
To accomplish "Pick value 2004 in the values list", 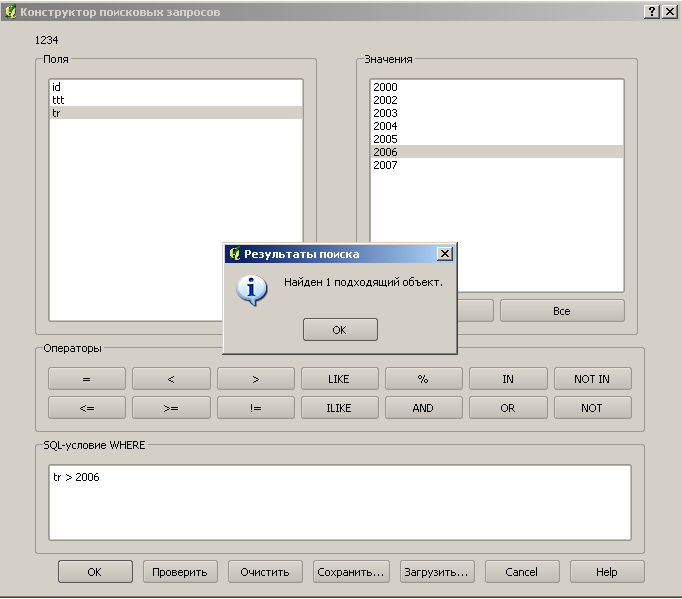I will pyautogui.click(x=497, y=126).
